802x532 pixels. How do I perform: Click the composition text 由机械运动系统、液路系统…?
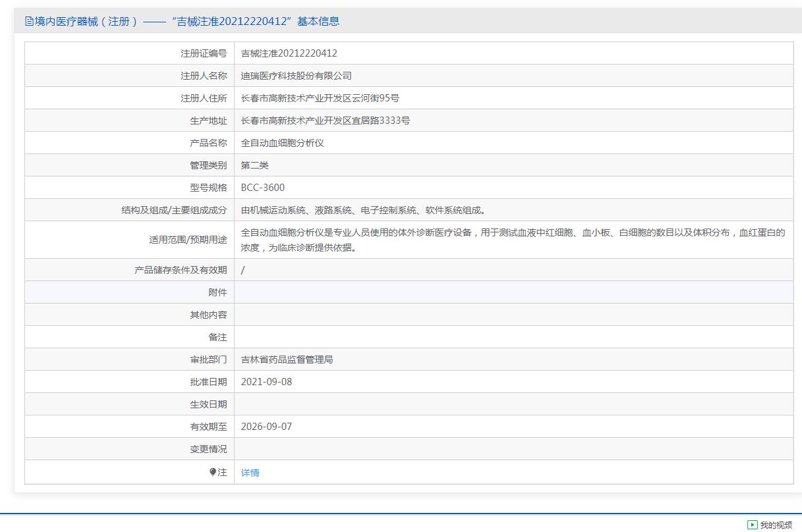click(x=364, y=210)
